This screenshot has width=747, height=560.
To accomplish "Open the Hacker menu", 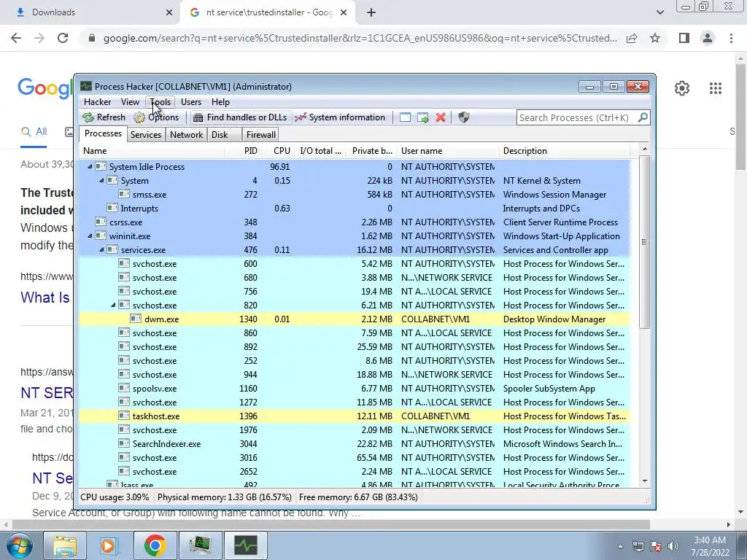I will point(97,102).
